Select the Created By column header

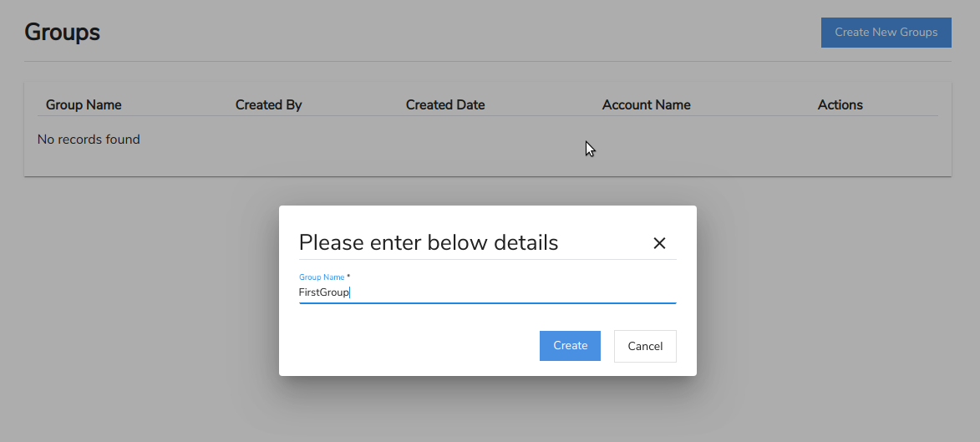coord(268,105)
